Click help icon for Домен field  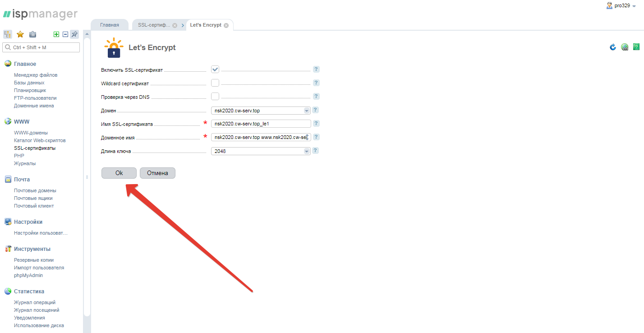tap(316, 110)
